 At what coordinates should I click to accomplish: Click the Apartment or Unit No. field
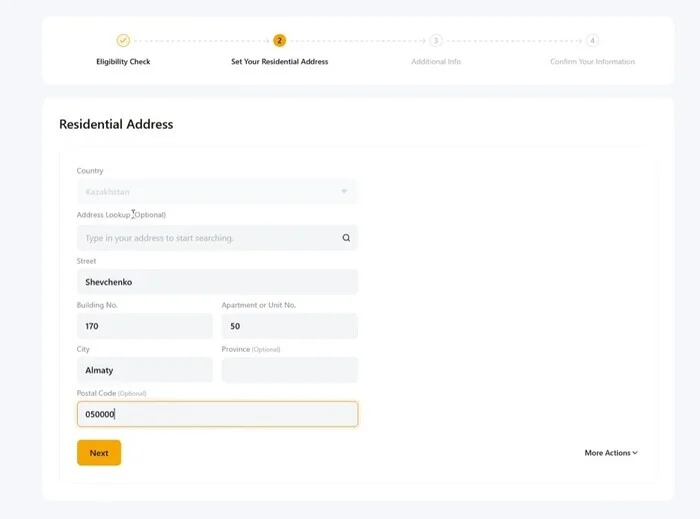[289, 326]
